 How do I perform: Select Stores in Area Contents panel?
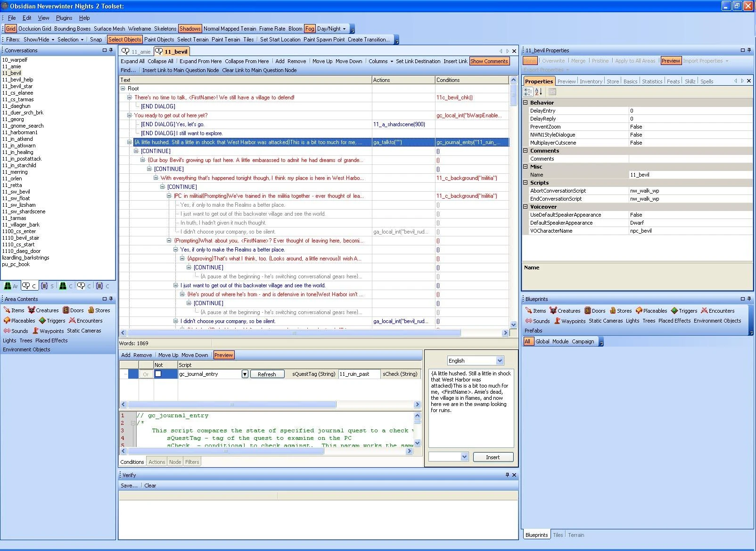(x=99, y=310)
